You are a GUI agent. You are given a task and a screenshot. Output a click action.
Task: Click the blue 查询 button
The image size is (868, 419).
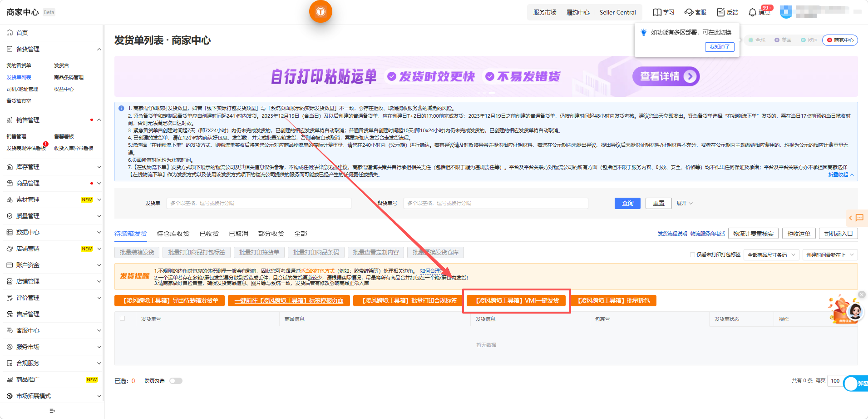pos(627,204)
